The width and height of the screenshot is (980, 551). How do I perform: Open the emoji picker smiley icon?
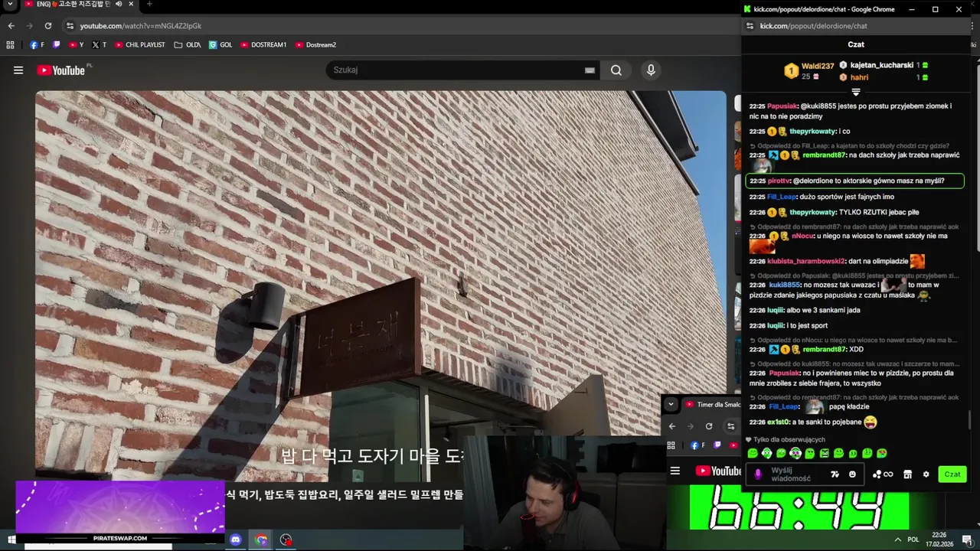[852, 474]
